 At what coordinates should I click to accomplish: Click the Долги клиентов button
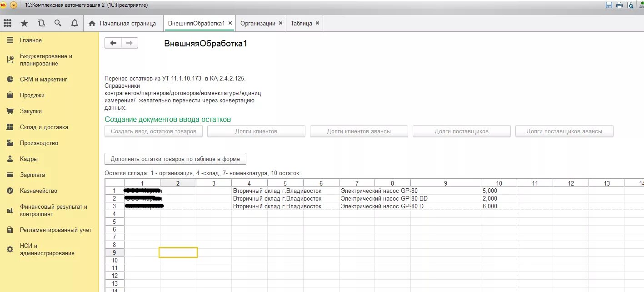pyautogui.click(x=256, y=131)
